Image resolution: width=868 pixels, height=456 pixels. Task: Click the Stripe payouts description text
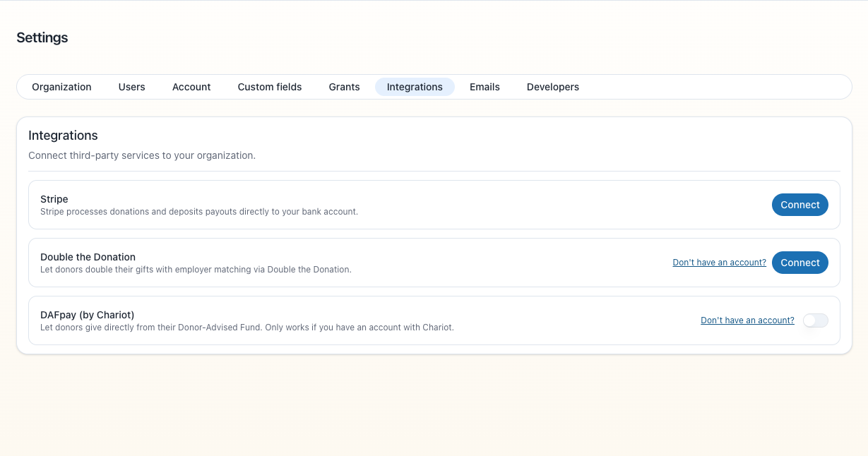click(199, 212)
